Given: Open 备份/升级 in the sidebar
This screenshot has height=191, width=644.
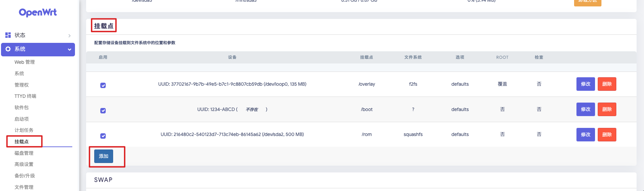Looking at the screenshot, I should [x=25, y=176].
